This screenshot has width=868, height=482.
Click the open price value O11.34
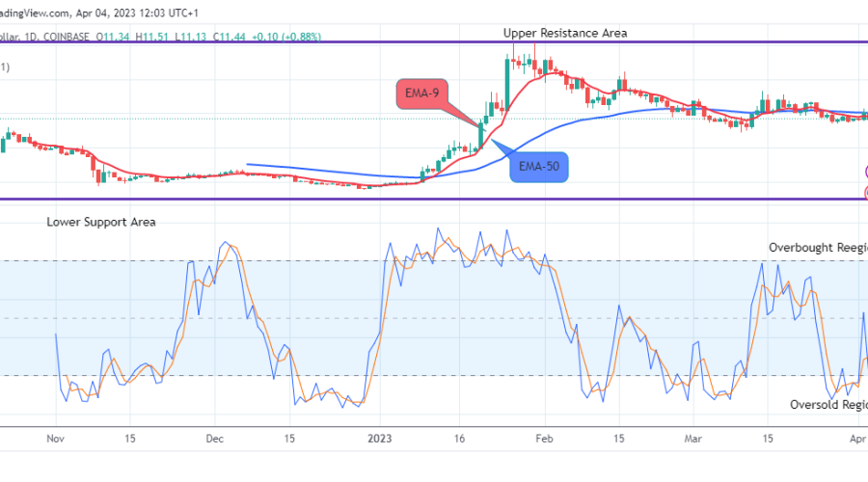[x=113, y=37]
